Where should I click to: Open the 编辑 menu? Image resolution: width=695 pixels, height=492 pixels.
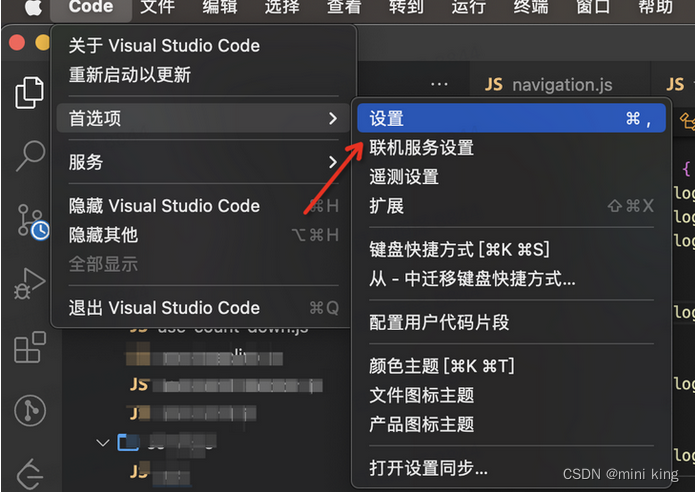point(220,7)
